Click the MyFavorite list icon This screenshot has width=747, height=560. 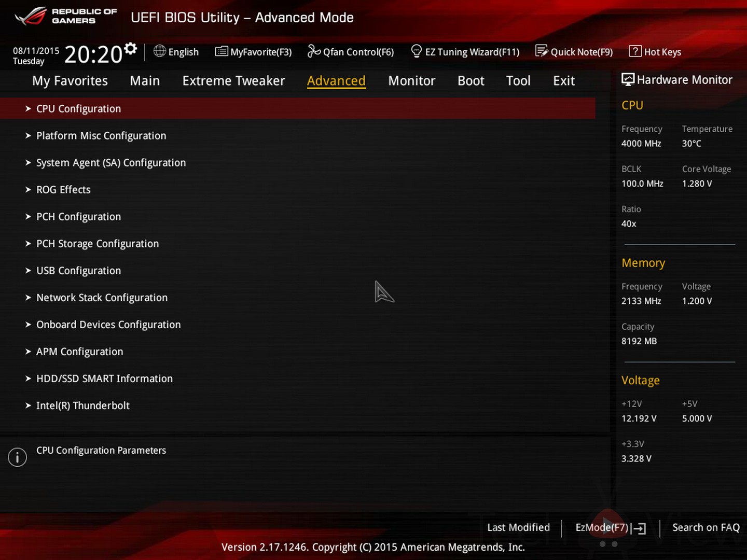point(222,51)
